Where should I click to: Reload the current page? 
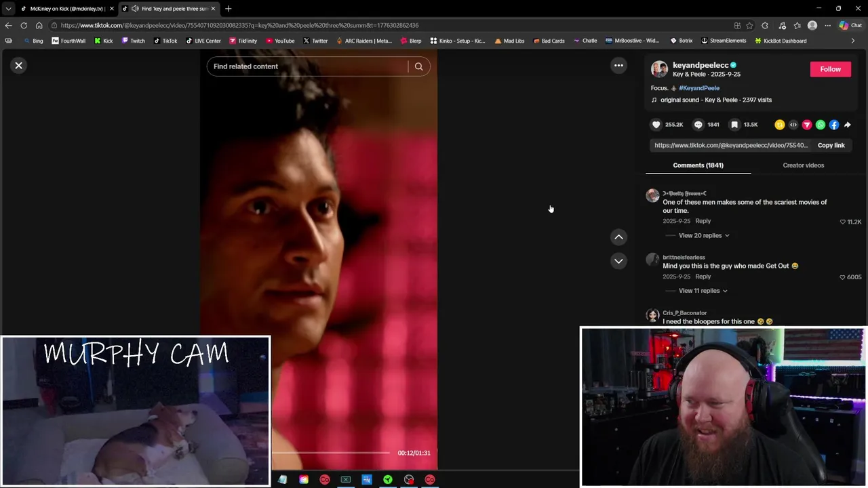tap(24, 25)
